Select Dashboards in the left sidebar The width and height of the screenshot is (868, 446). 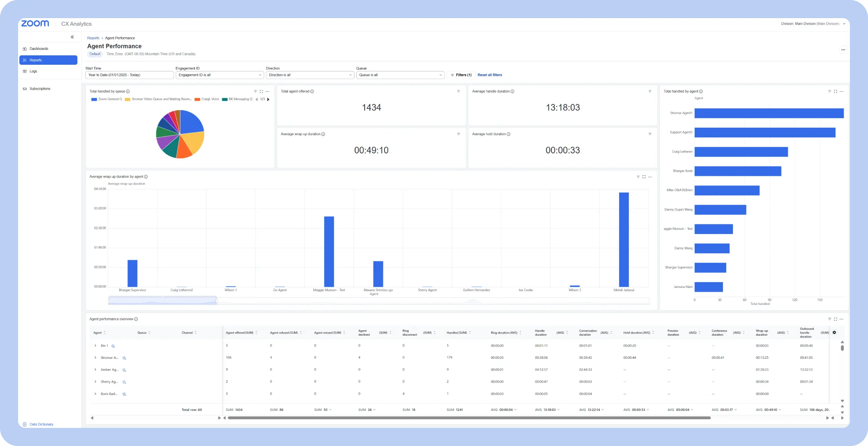[x=38, y=48]
